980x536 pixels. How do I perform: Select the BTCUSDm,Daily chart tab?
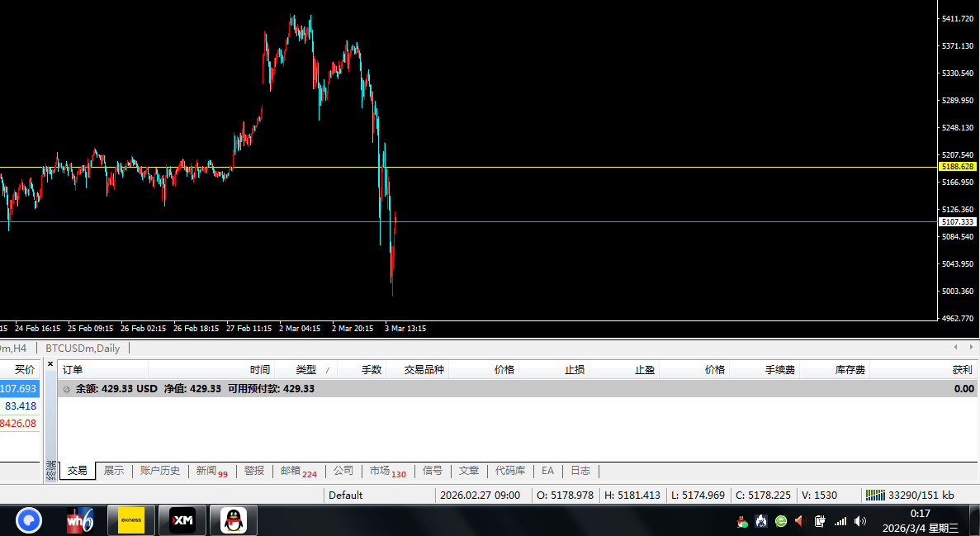[83, 349]
